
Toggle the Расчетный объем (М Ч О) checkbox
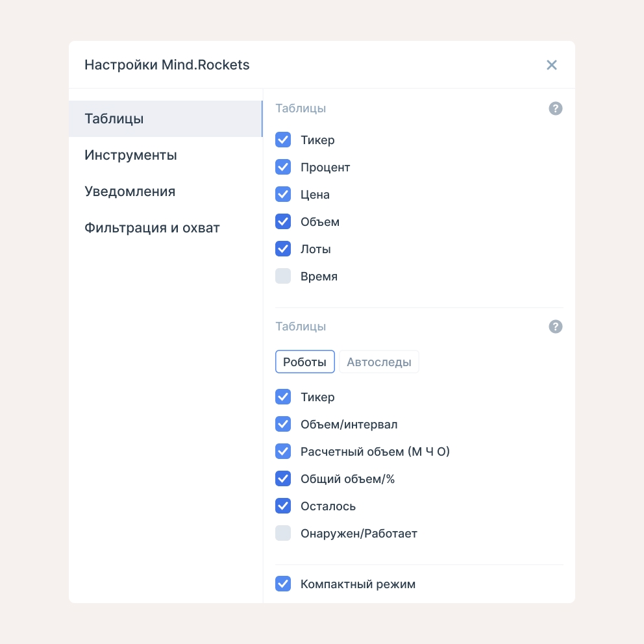pyautogui.click(x=283, y=451)
